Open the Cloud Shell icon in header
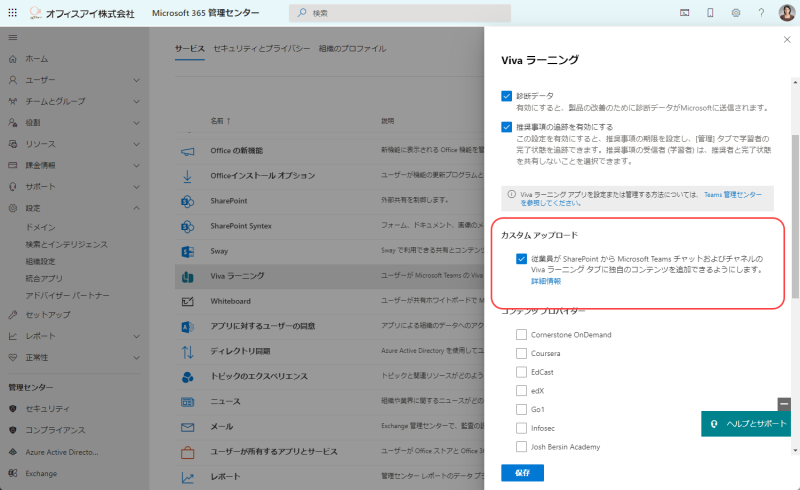 pyautogui.click(x=685, y=13)
